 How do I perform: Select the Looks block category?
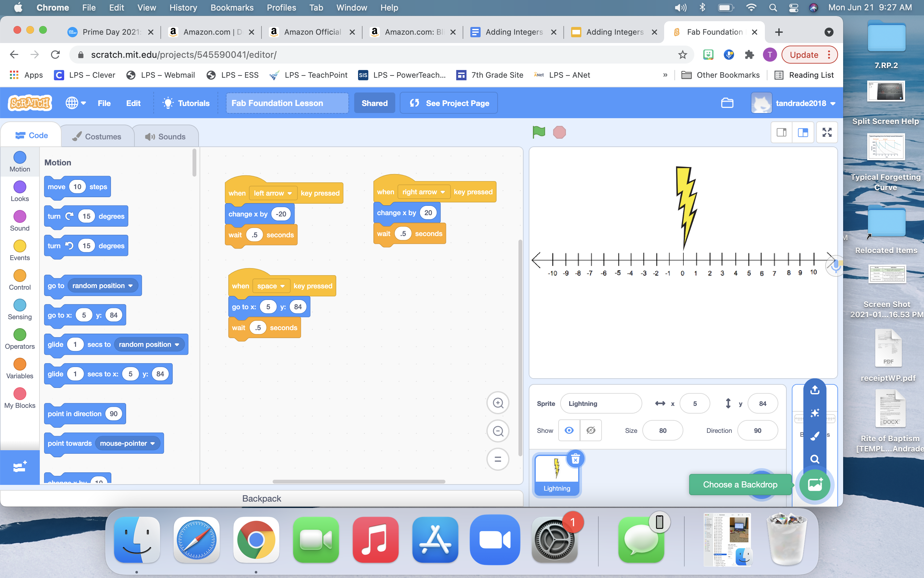[20, 191]
